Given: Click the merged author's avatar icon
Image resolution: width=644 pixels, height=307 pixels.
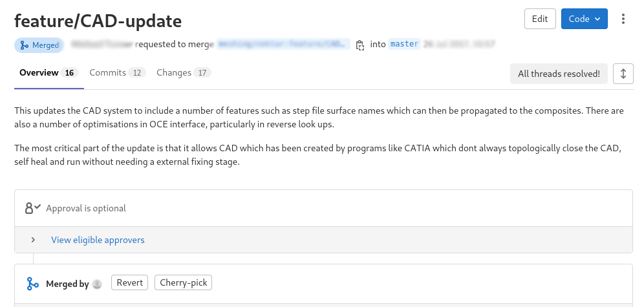Looking at the screenshot, I should (98, 283).
